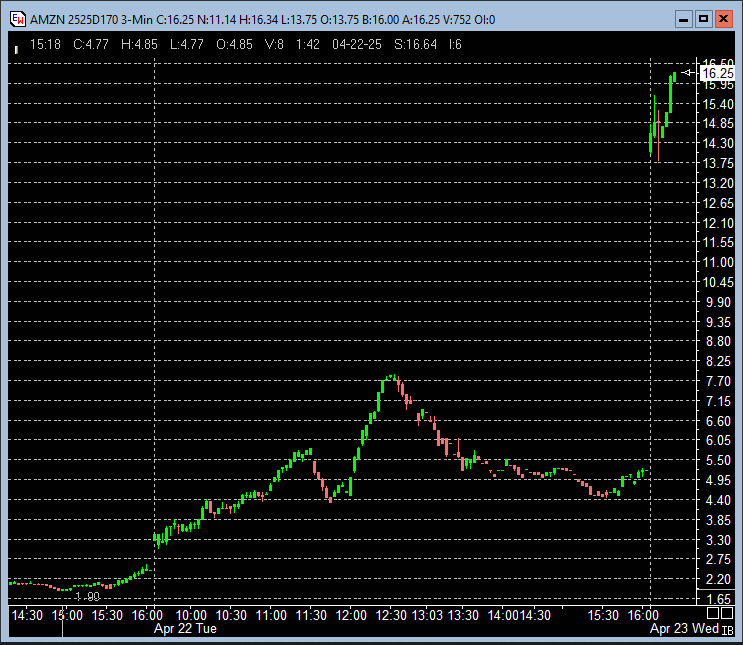The width and height of the screenshot is (743, 645).
Task: Click the 10:30 time axis label
Action: [x=231, y=615]
